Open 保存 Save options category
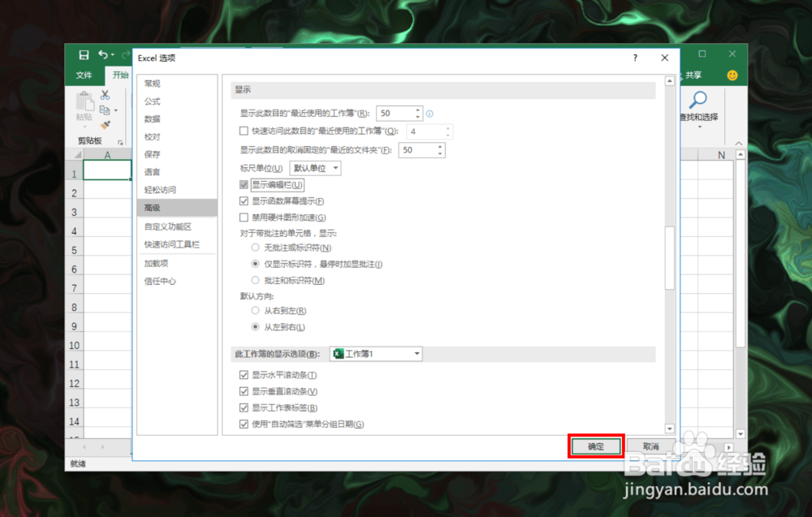Screen dimensions: 812x517 (x=177, y=154)
